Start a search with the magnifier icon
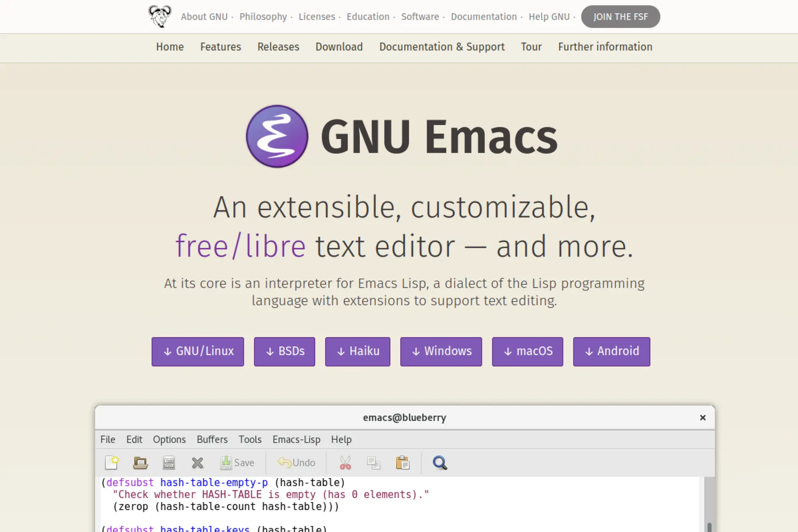The width and height of the screenshot is (798, 532). click(439, 463)
